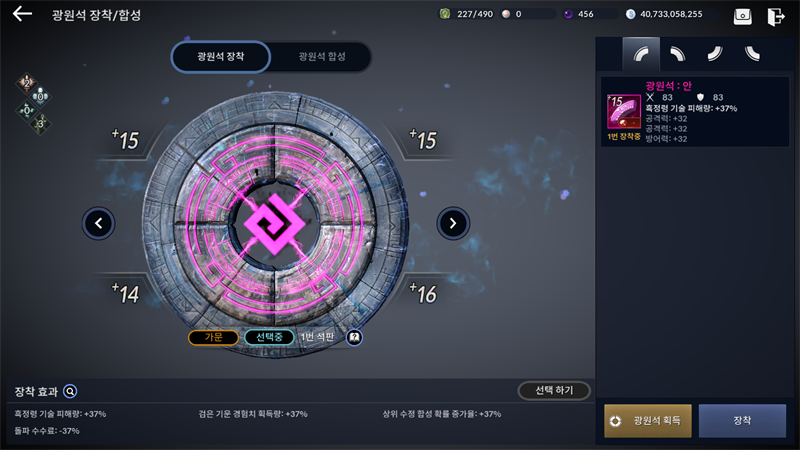Select the top-right quadrant stone tab
Viewport: 800px width, 450px height.
tap(678, 54)
